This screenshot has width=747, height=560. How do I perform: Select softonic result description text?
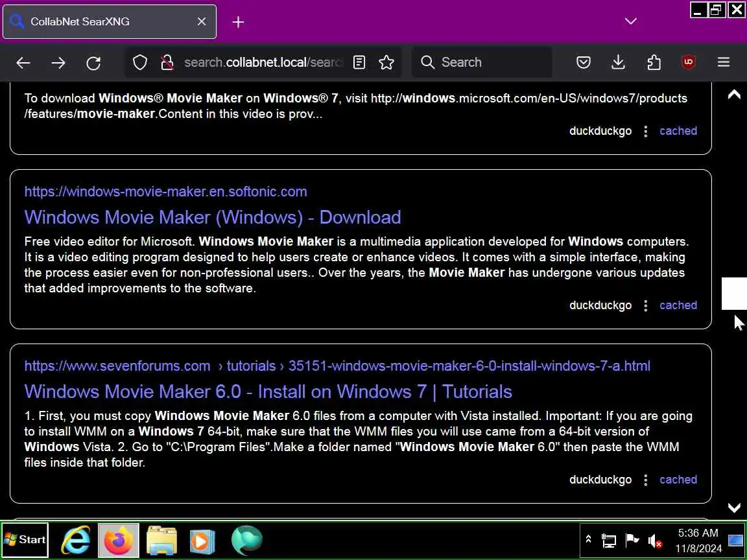(357, 264)
